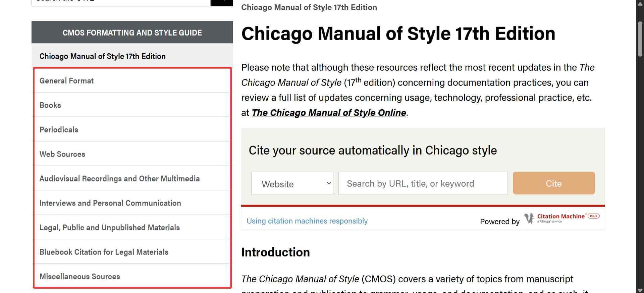644x293 pixels.
Task: Open Legal, Public and Unpublished Materials
Action: click(x=109, y=228)
